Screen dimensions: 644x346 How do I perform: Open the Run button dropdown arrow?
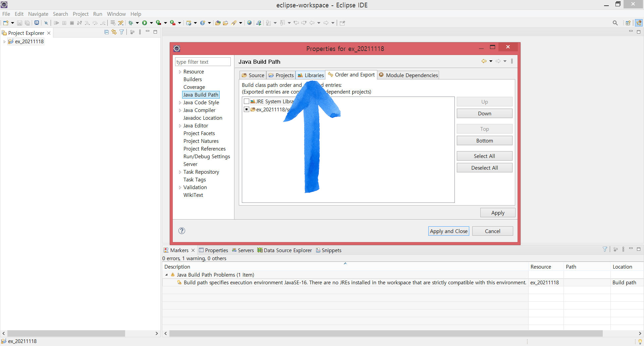point(151,23)
